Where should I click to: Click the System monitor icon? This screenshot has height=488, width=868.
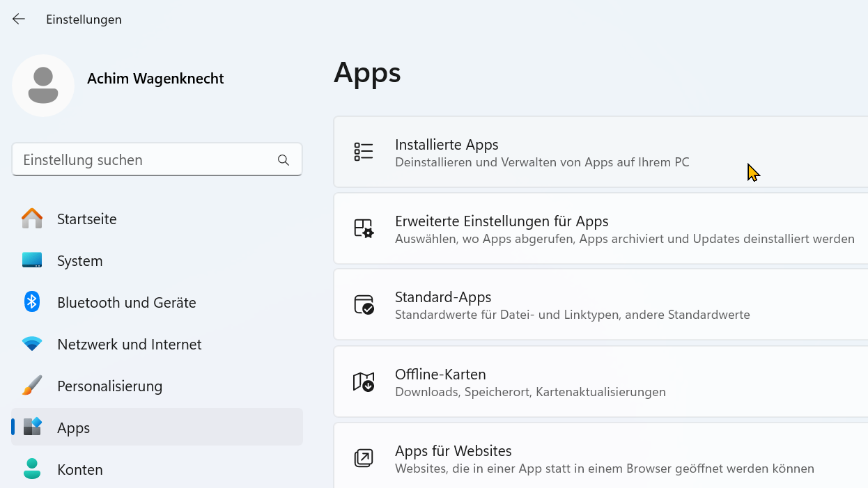[x=32, y=260]
